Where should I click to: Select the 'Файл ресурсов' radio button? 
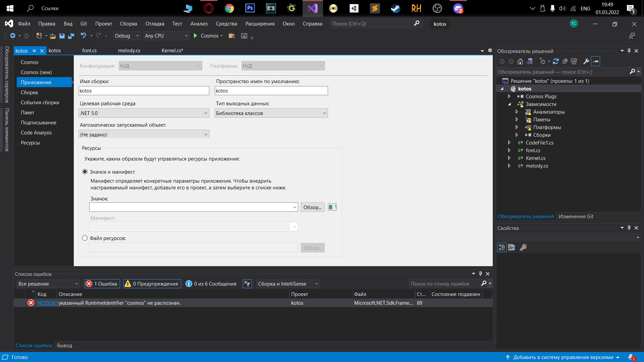85,238
